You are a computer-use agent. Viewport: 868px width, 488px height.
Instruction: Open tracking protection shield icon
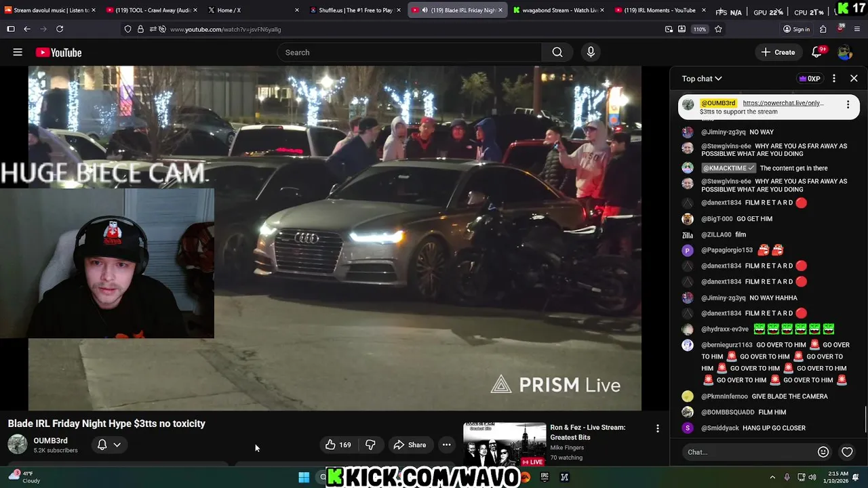click(x=127, y=29)
